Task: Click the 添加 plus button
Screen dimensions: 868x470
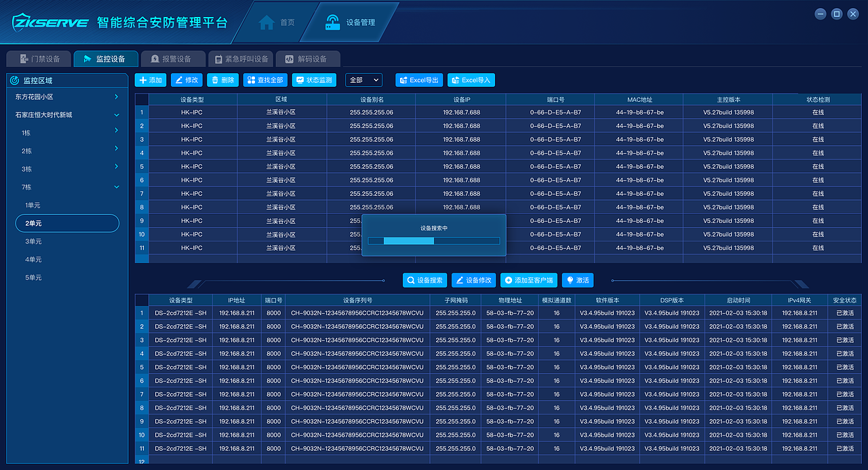Action: pos(151,80)
